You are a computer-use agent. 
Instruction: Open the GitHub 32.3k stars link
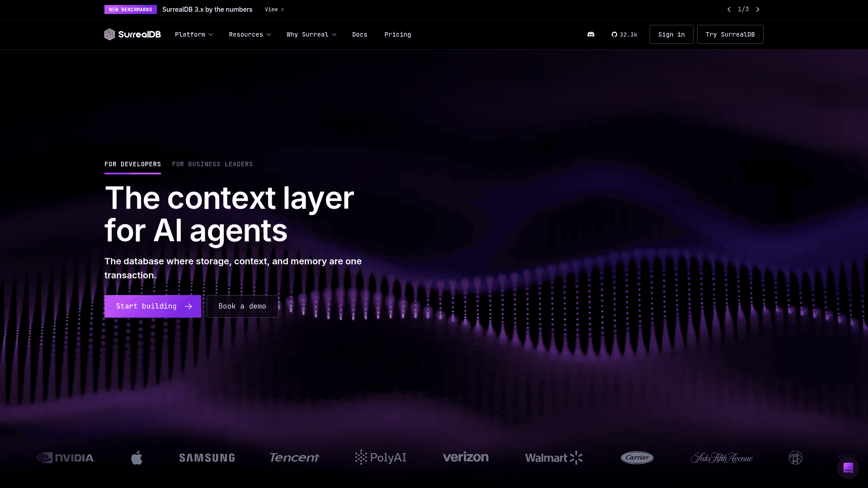[624, 34]
